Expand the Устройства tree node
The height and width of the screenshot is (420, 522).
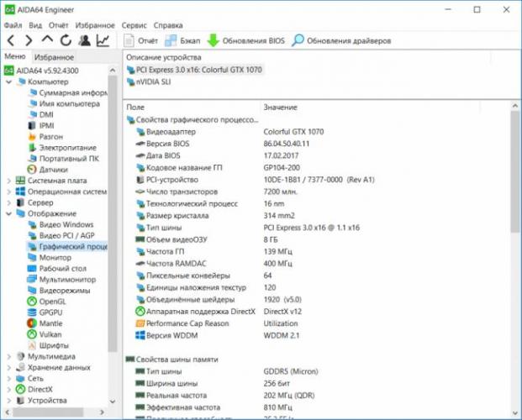9,401
